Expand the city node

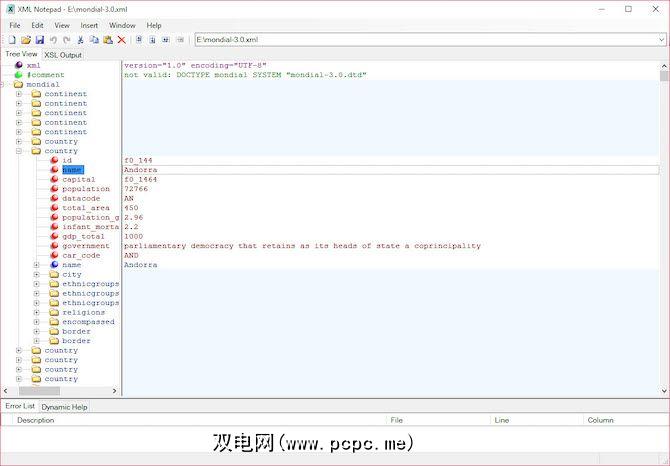(x=37, y=275)
